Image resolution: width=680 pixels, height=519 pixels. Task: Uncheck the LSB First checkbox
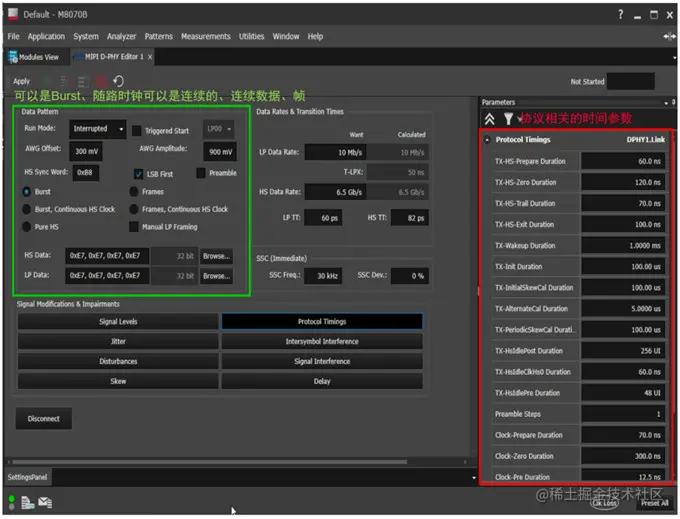point(138,174)
